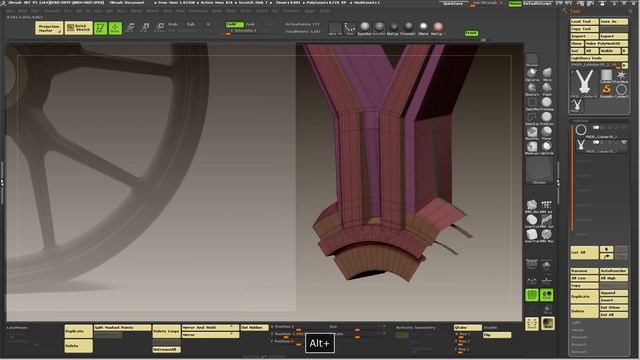Open the left tray divider arrows
This screenshot has height=360, width=640.
tap(2, 183)
